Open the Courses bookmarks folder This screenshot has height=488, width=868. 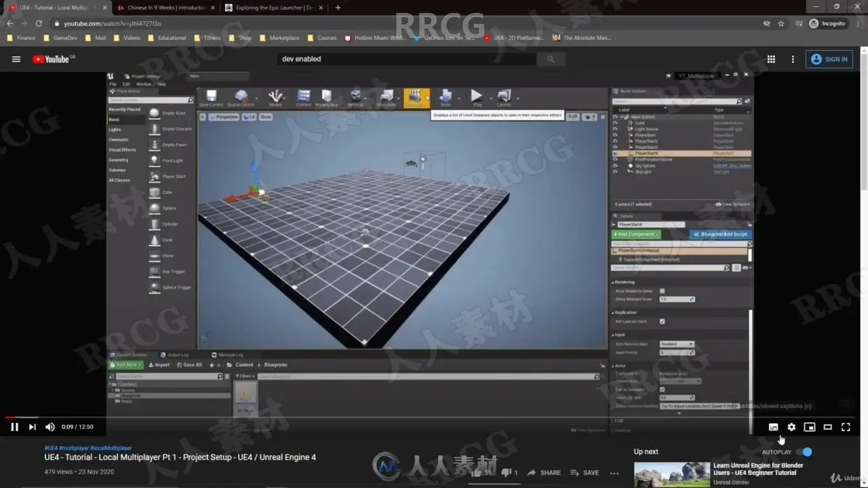[x=321, y=38]
